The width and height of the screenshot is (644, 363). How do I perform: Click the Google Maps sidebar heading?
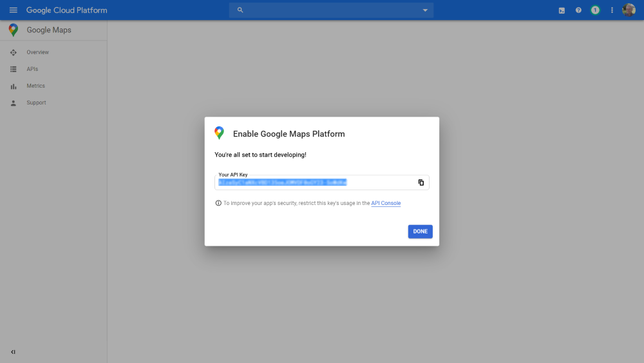pyautogui.click(x=49, y=30)
